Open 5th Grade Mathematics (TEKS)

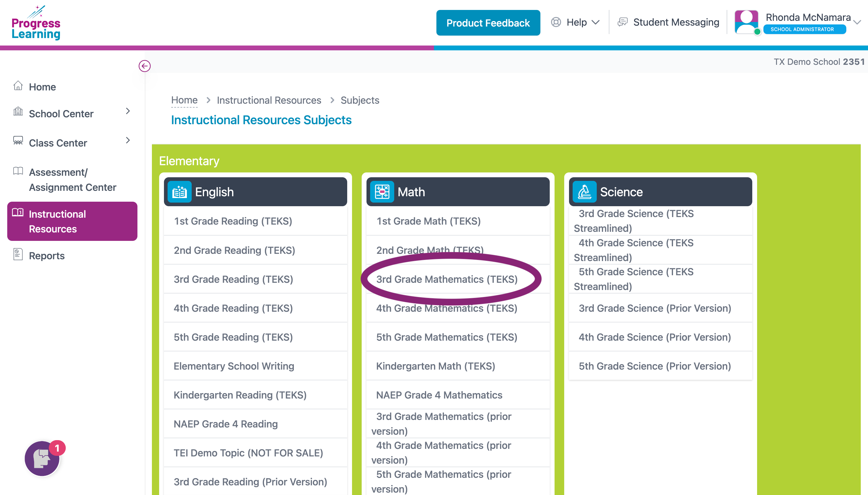point(458,337)
